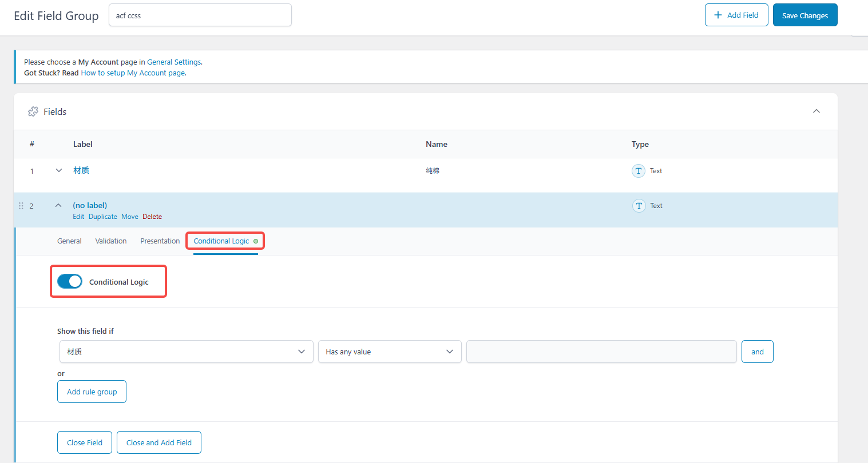Collapse field row 2 using its chevron
868x463 pixels.
[58, 206]
